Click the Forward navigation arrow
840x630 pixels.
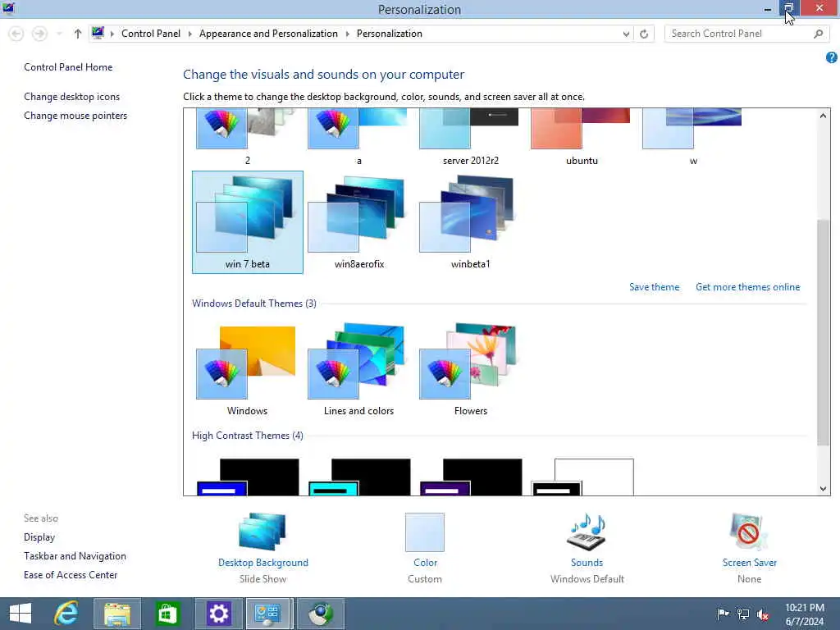[39, 34]
